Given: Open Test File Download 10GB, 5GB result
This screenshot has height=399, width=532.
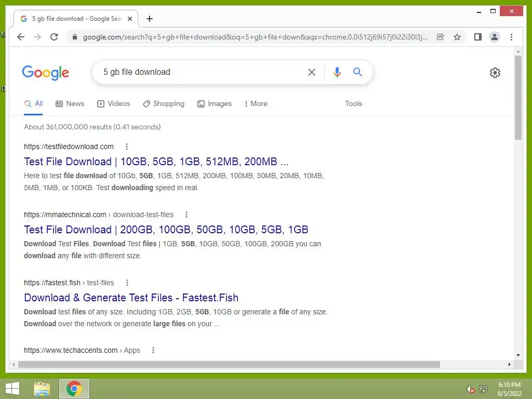Looking at the screenshot, I should [x=156, y=162].
